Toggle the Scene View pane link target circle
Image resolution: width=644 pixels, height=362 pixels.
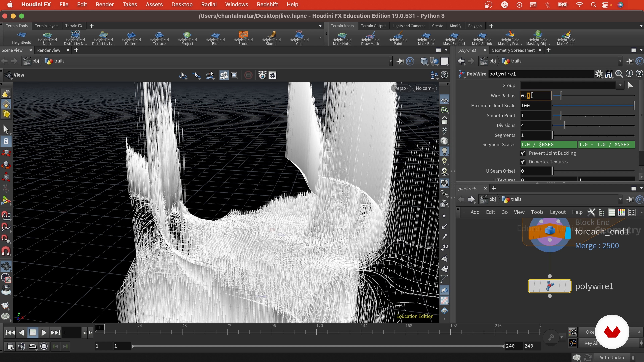(410, 61)
